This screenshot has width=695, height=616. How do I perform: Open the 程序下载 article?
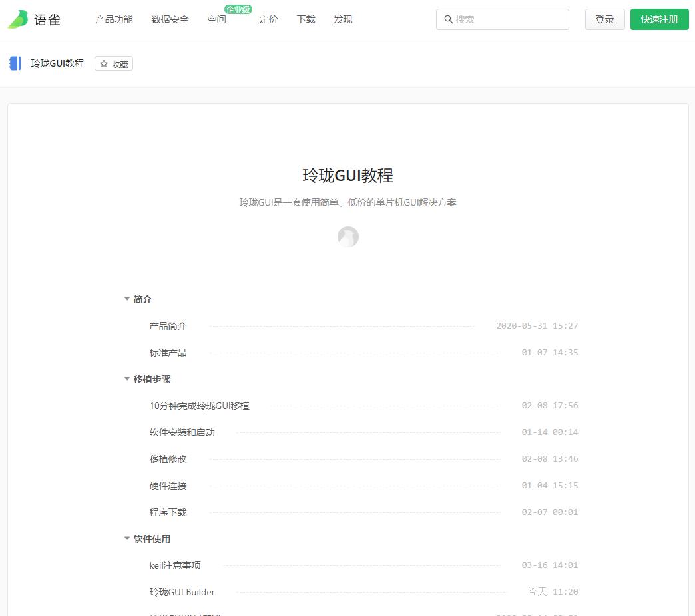click(x=168, y=512)
